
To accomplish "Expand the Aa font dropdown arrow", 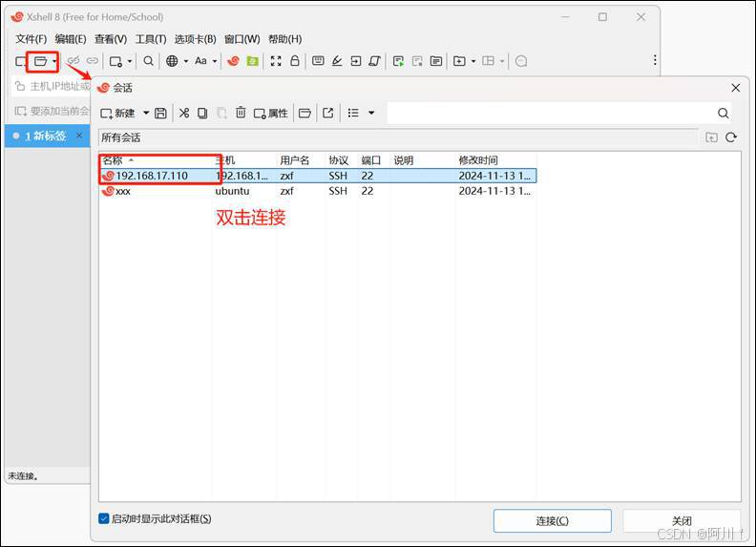I will [x=215, y=61].
